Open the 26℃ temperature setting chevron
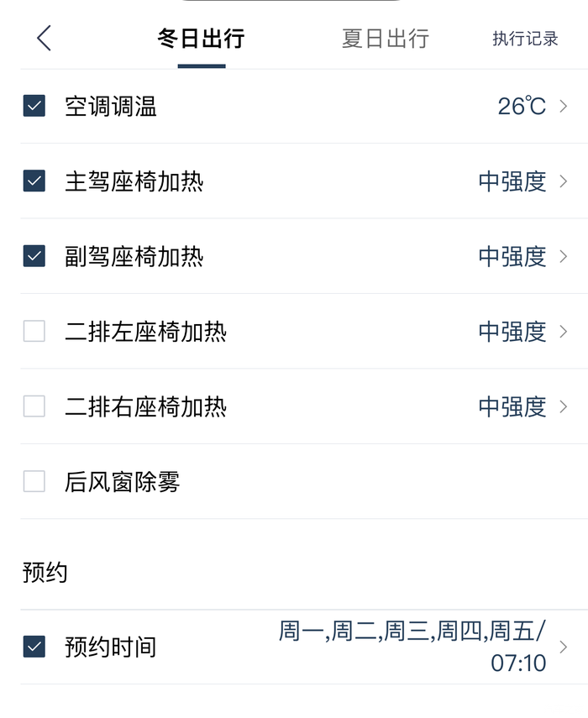Screen dimensions: 588x718 564,107
